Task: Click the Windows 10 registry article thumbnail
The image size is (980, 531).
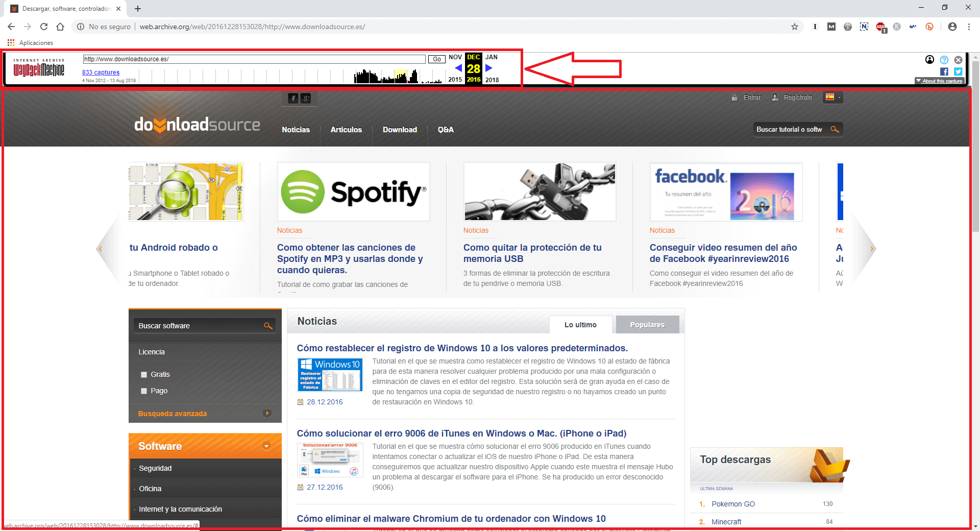Action: click(330, 375)
